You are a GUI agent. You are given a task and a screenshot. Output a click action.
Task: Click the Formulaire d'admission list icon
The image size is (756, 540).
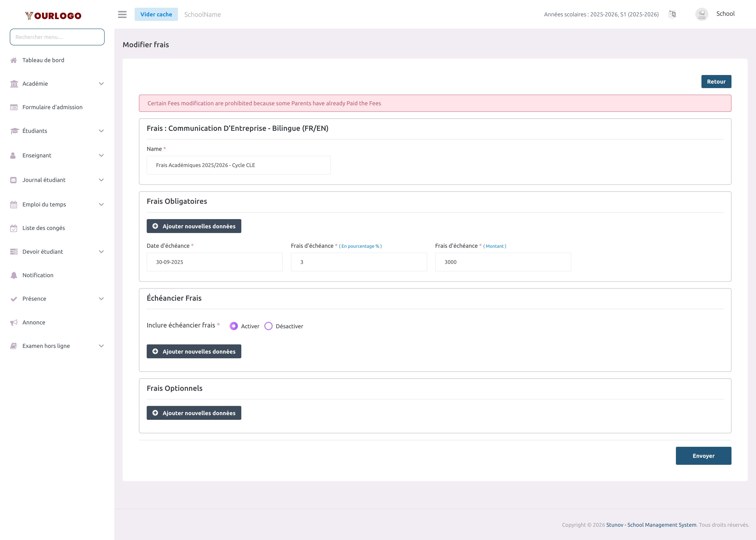[14, 107]
